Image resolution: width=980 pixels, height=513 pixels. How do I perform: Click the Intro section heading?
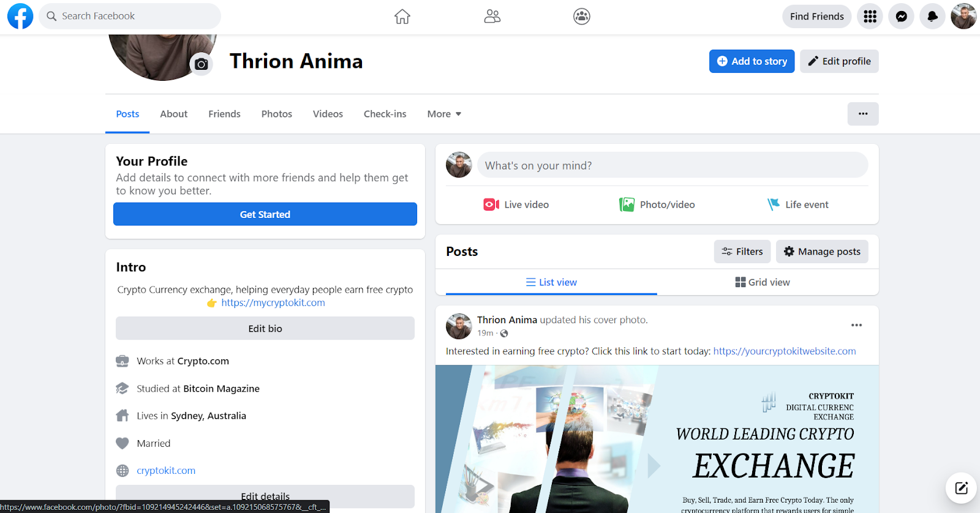pos(131,268)
